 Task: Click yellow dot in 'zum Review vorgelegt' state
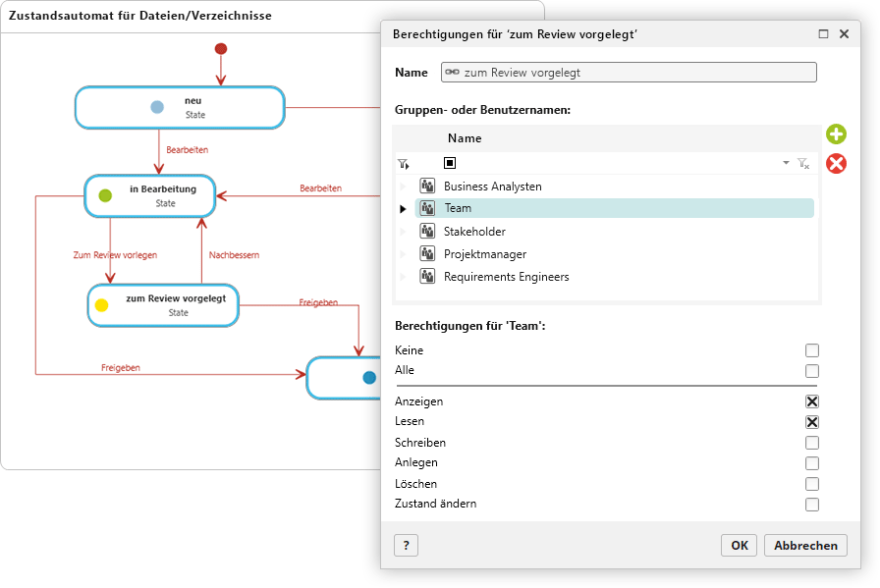tap(101, 305)
